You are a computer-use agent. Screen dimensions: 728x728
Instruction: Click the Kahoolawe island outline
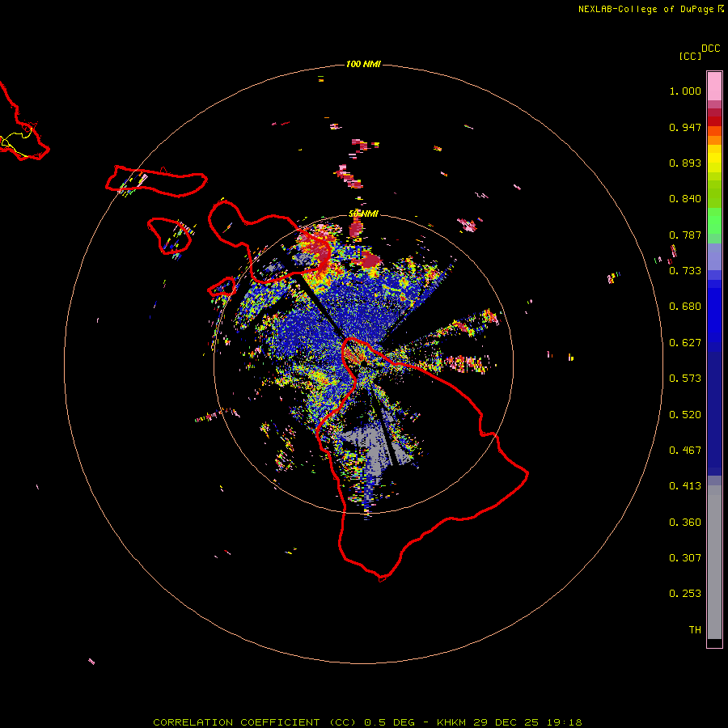222,287
